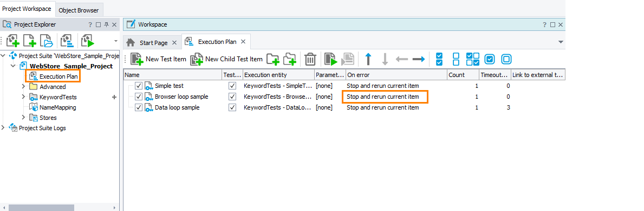644x211 pixels.
Task: Click the indent right arrow icon
Action: 419,59
